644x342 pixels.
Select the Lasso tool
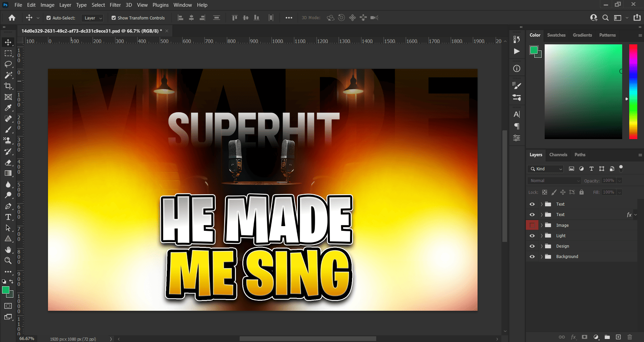coord(8,64)
